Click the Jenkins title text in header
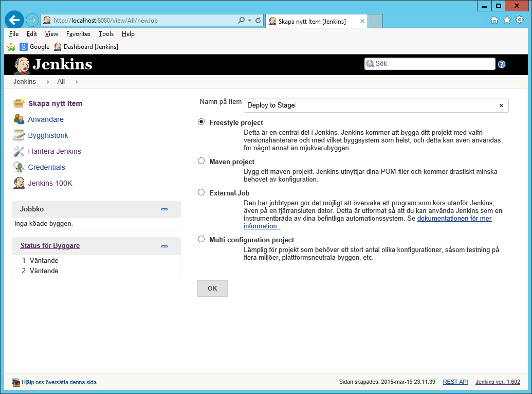532x394 pixels. click(x=62, y=64)
